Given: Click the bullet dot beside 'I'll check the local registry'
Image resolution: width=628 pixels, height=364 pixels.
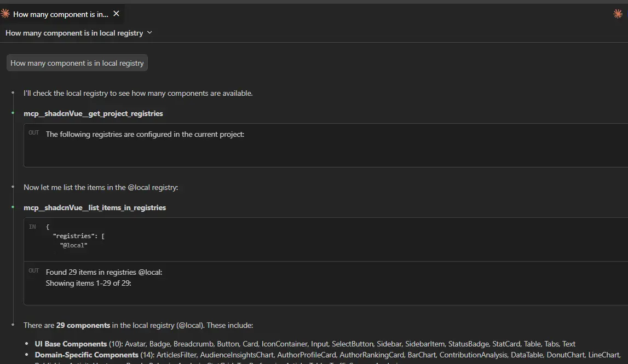Looking at the screenshot, I should click(x=13, y=93).
